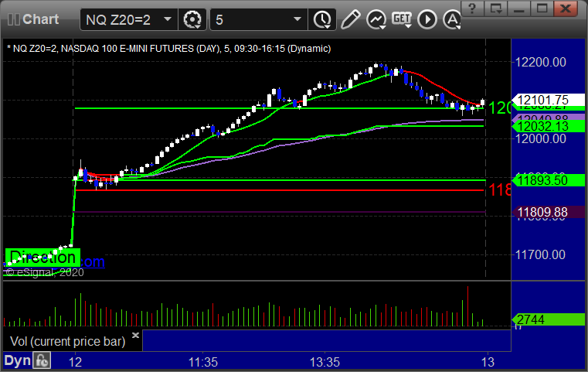The image size is (588, 372).
Task: Click the 11809.88 dark price marker
Action: pos(549,212)
